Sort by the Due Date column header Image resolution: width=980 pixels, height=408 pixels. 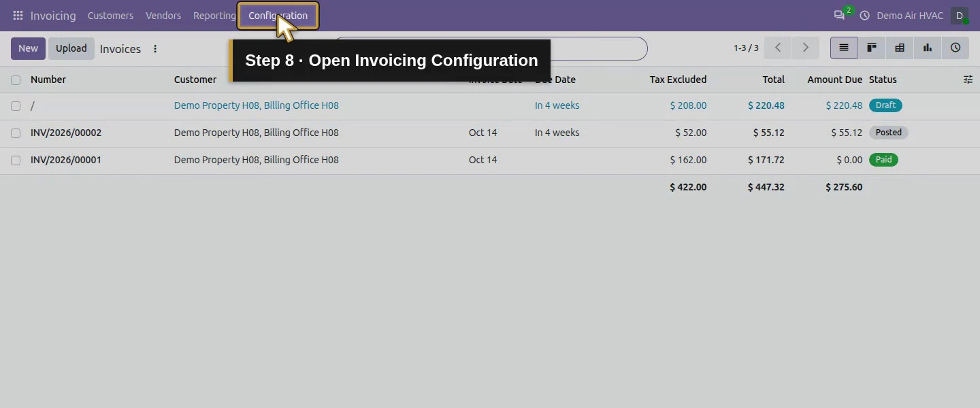click(x=555, y=80)
